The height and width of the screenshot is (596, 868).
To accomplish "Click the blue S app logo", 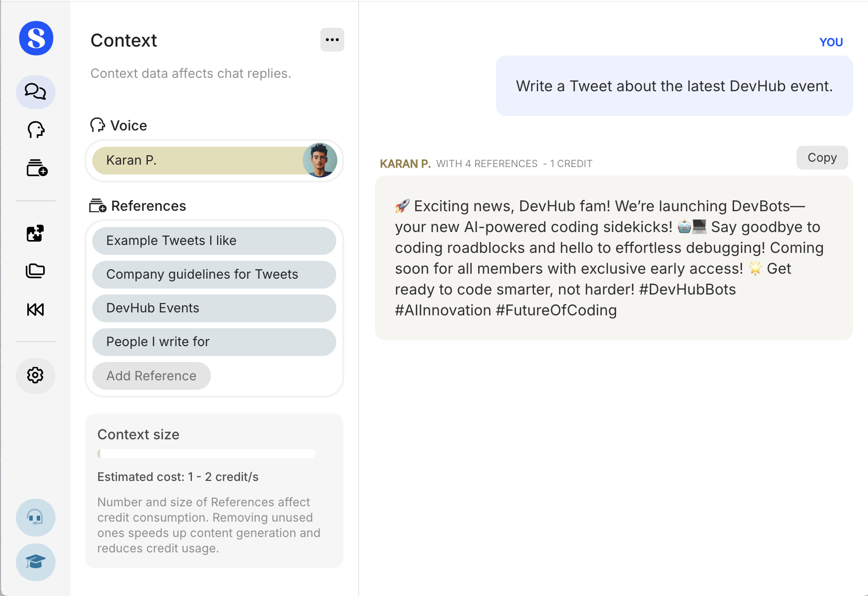I will [x=36, y=38].
